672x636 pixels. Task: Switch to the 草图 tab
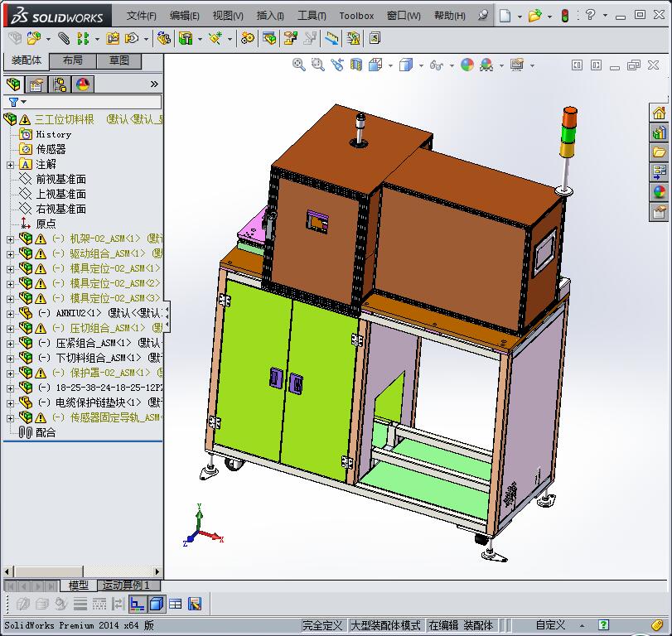[119, 60]
